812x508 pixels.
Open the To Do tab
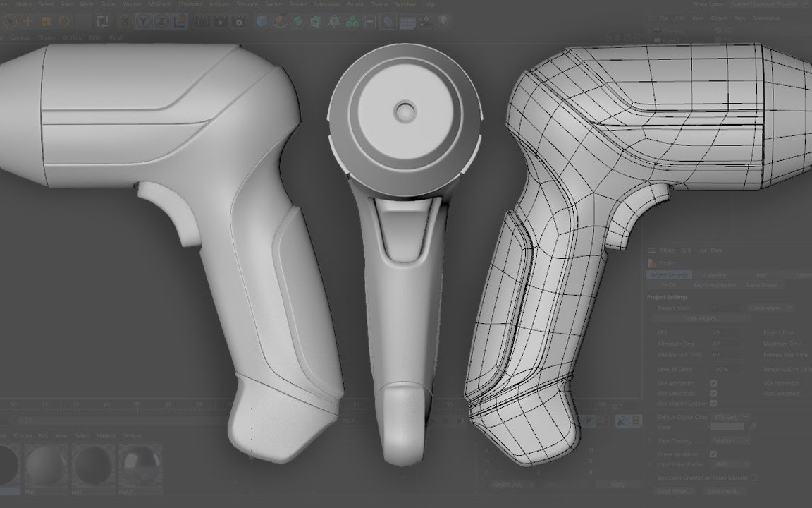[668, 285]
